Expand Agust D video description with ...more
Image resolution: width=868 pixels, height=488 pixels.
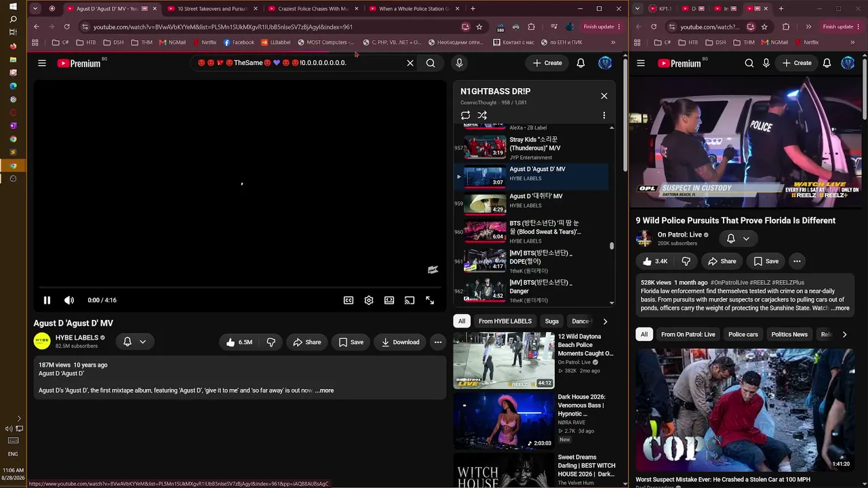click(324, 390)
